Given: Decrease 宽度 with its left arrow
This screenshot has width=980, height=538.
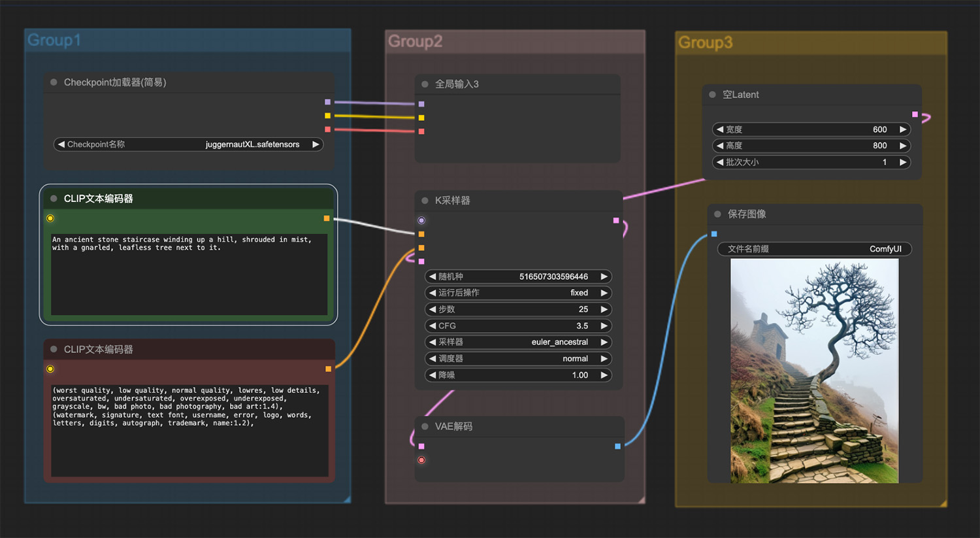Looking at the screenshot, I should [x=720, y=129].
